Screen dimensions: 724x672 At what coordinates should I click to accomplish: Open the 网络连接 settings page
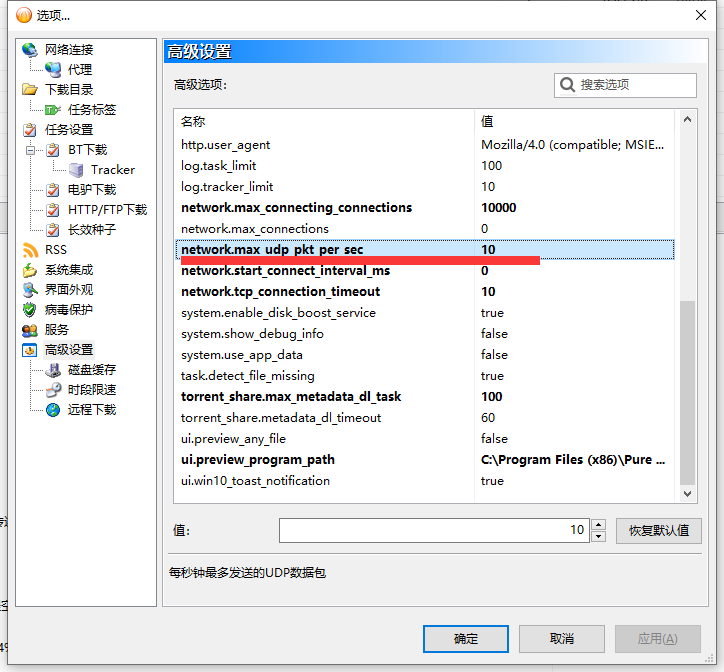tap(69, 49)
